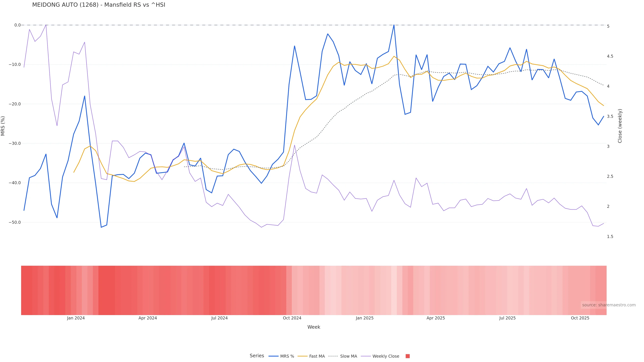The height and width of the screenshot is (362, 644).
Task: Click the Jan 2024 week axis label
Action: coord(76,318)
